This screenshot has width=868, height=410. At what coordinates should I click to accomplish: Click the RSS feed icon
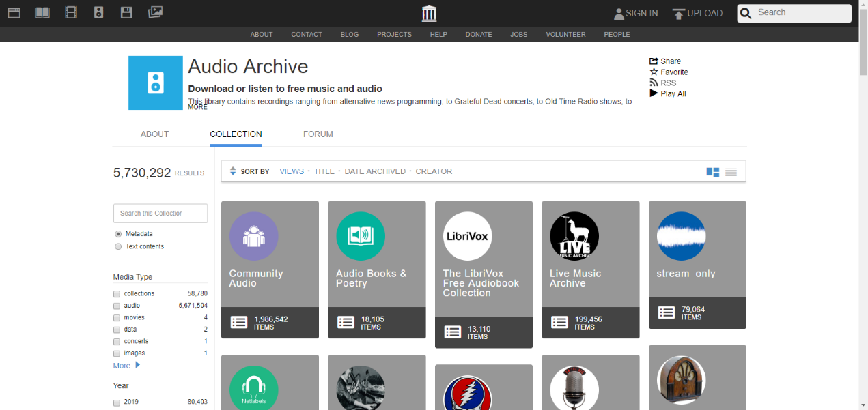(x=654, y=83)
